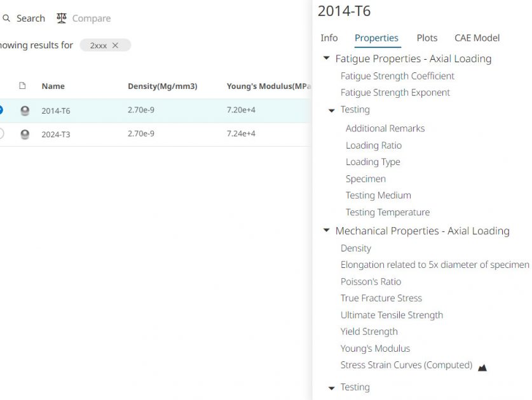
Task: Collapse Testing subsection under Fatigue Properties
Action: [331, 110]
